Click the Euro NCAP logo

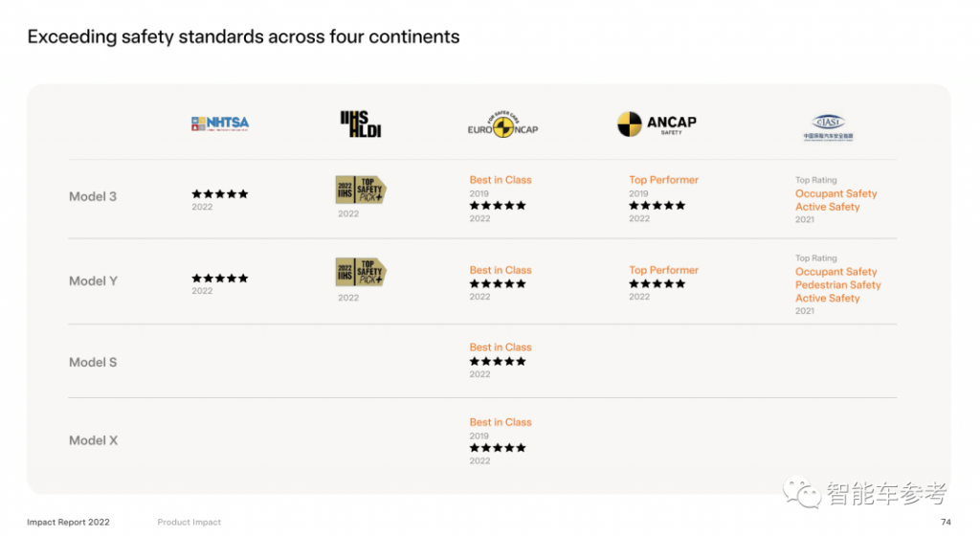(x=502, y=124)
